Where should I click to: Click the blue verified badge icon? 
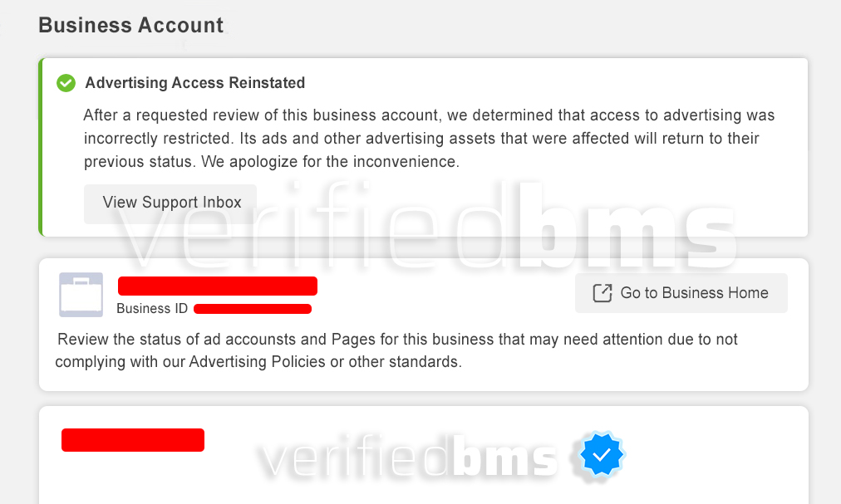[602, 455]
